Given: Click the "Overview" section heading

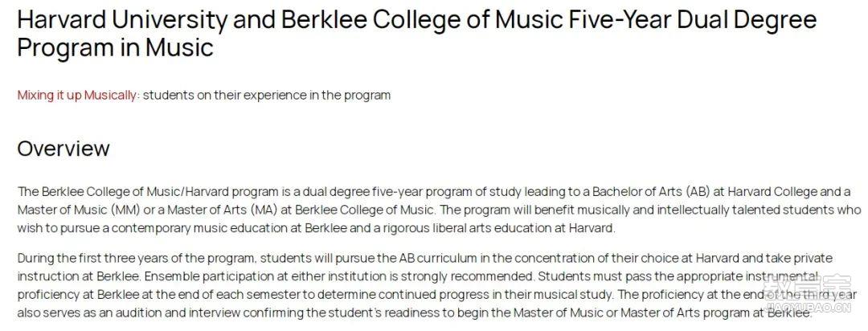Looking at the screenshot, I should (63, 149).
